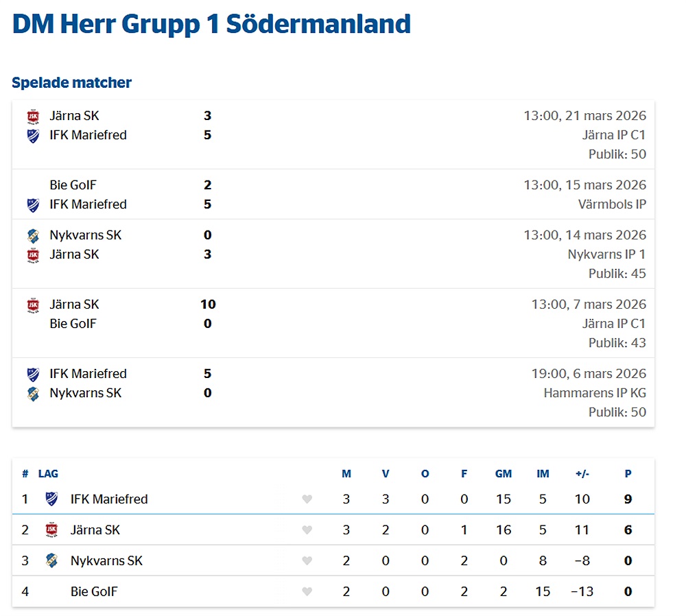The image size is (686, 616).
Task: Click Järna SK crest in 21 mars match
Action: [33, 116]
